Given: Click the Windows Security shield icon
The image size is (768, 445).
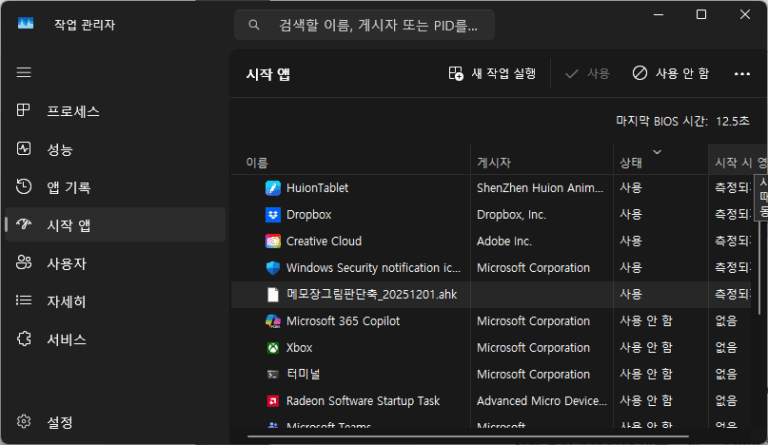Looking at the screenshot, I should [x=272, y=268].
